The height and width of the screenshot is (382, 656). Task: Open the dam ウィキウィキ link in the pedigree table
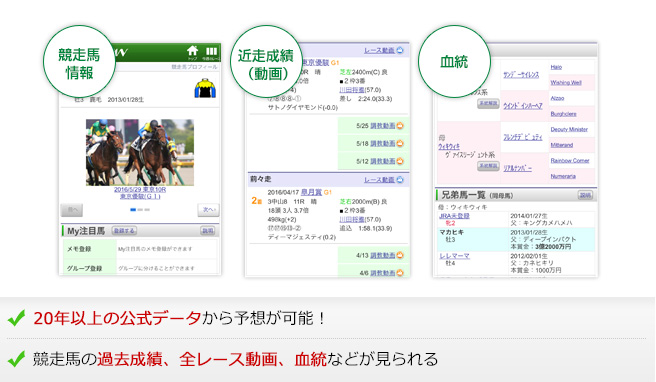(x=448, y=146)
